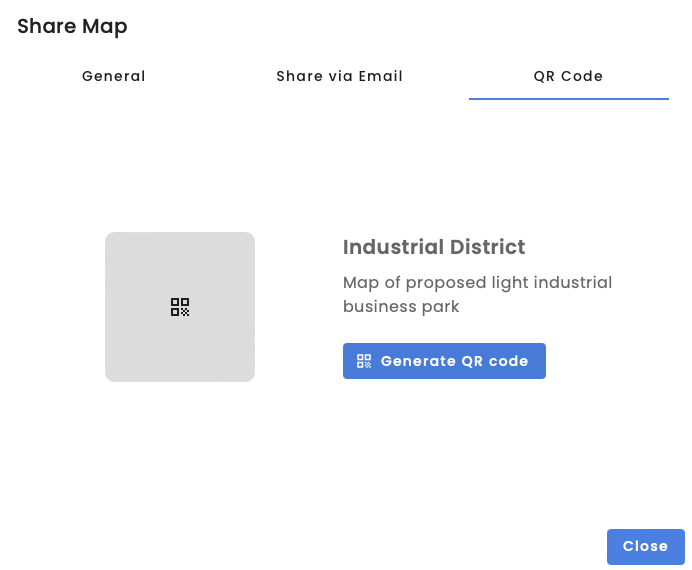
Task: Click the blue underline beneath QR Code
Action: point(568,99)
